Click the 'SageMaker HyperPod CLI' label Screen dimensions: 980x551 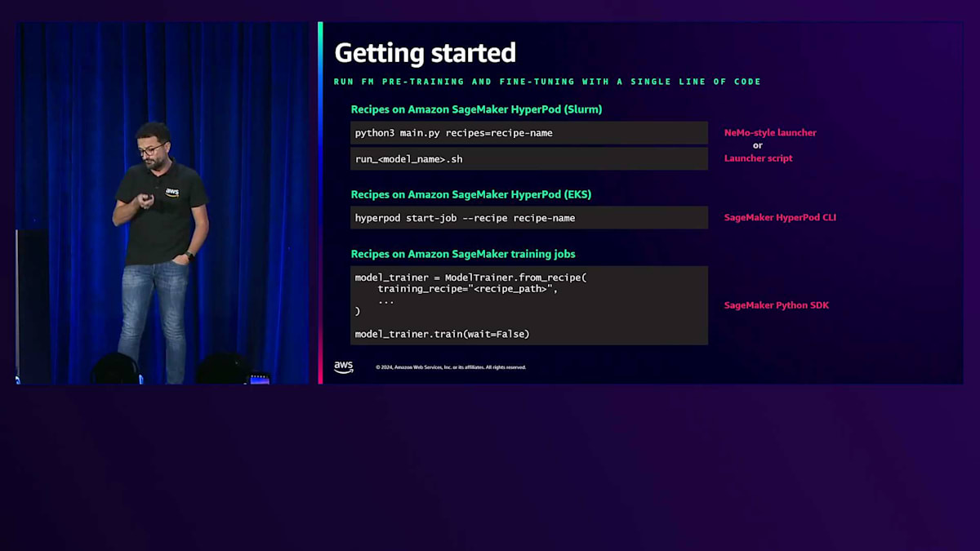click(x=780, y=218)
